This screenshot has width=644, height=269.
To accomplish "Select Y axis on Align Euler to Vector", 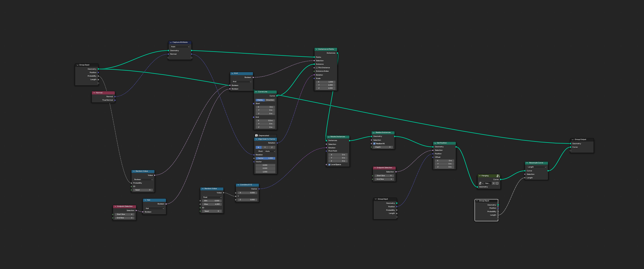I will coord(265,147).
